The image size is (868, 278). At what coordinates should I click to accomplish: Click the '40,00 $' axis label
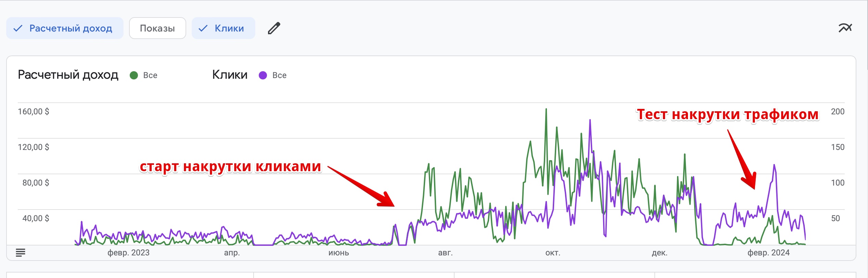(x=36, y=218)
